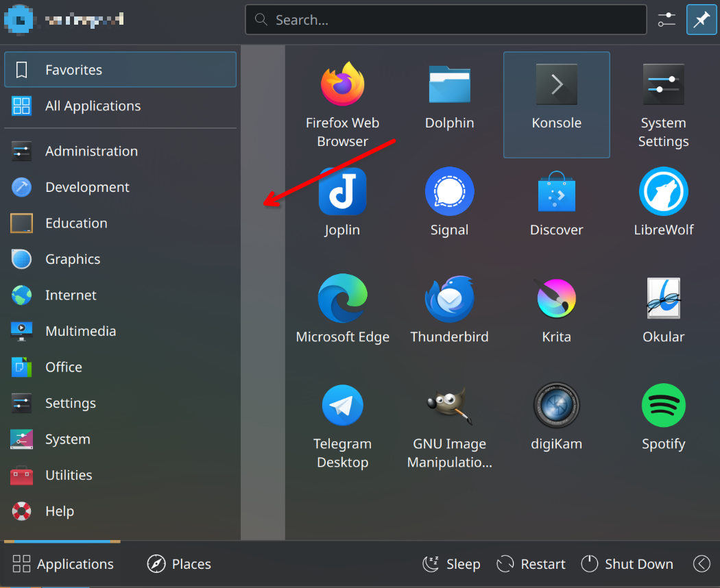Viewport: 720px width, 588px height.
Task: Open the Help category
Action: coord(120,511)
